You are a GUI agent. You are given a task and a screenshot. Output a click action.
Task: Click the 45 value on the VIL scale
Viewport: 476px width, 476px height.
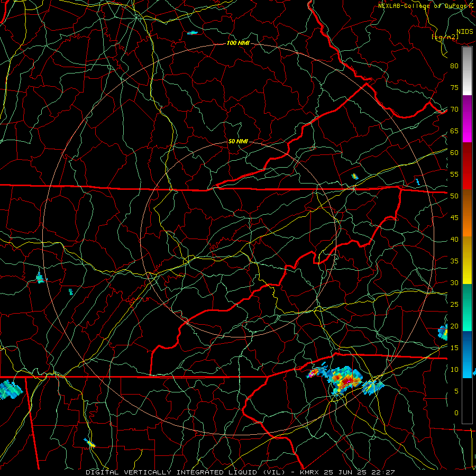(x=454, y=218)
